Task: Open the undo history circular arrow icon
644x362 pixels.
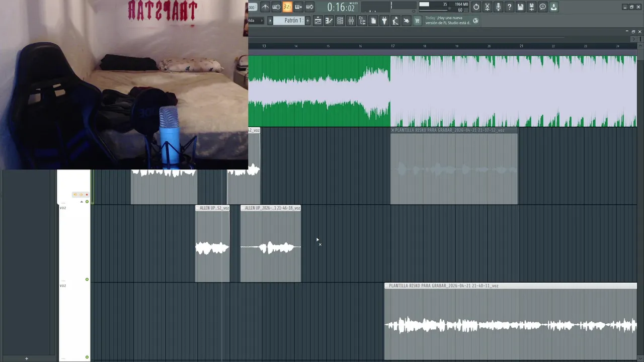Action: [x=476, y=7]
